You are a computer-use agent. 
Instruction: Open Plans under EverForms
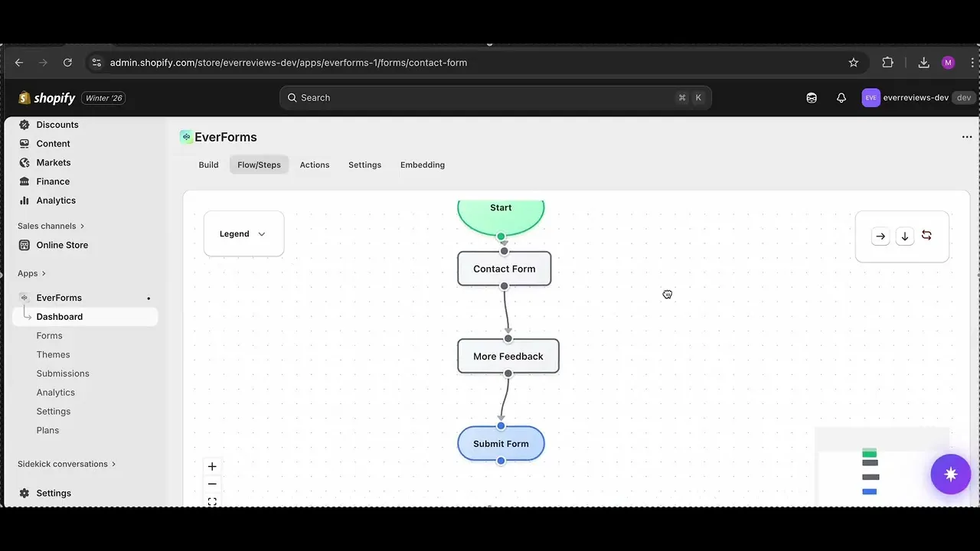pos(47,430)
